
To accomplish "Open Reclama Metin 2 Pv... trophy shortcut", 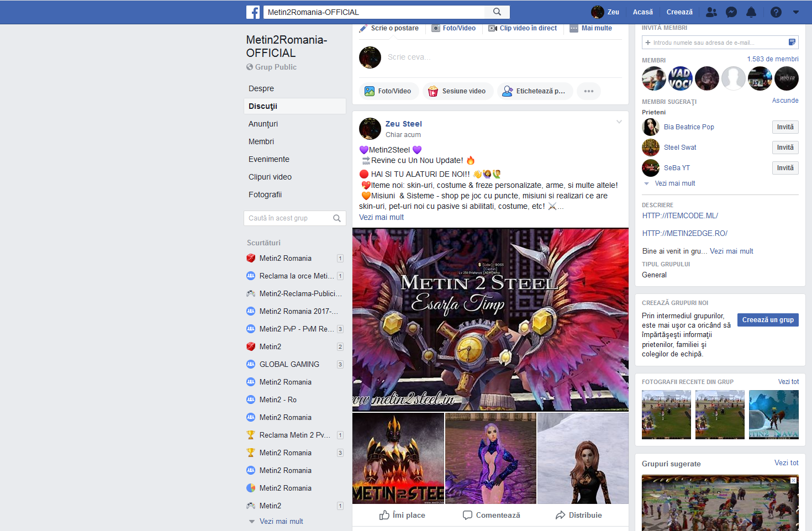I will (x=294, y=435).
